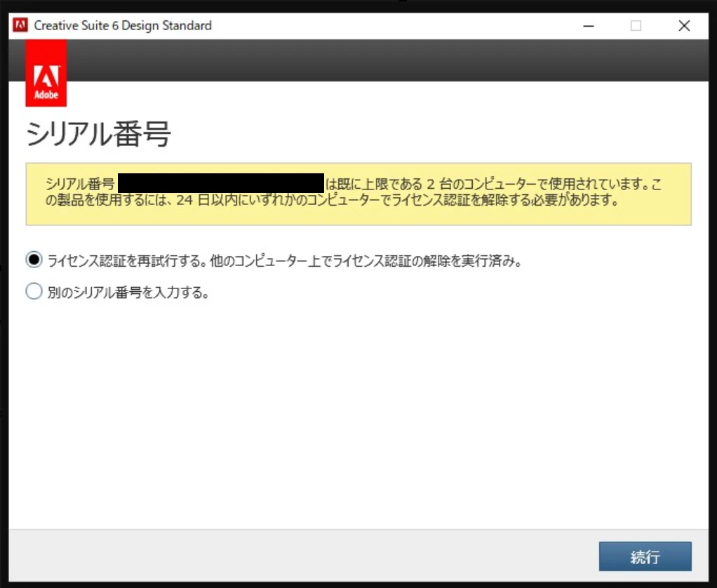This screenshot has width=717, height=588.
Task: Click the label text 別のシリアル番号を入力する
Action: click(128, 292)
